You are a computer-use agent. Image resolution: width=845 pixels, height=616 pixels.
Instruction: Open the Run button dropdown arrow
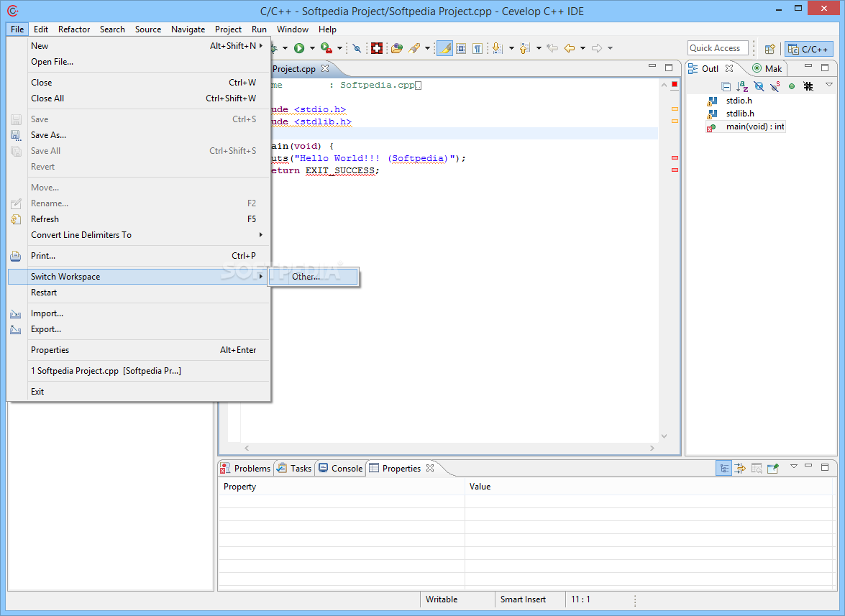pos(312,48)
